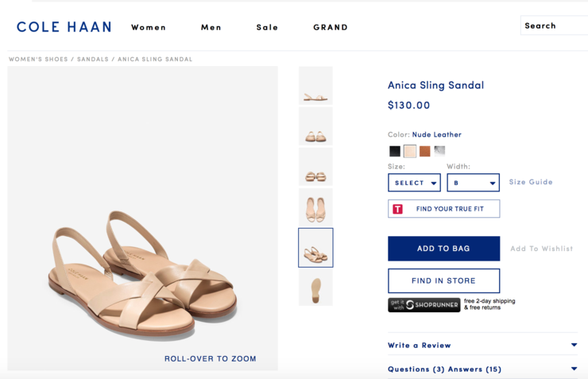
Task: Click Add To Wishlist
Action: (x=541, y=249)
